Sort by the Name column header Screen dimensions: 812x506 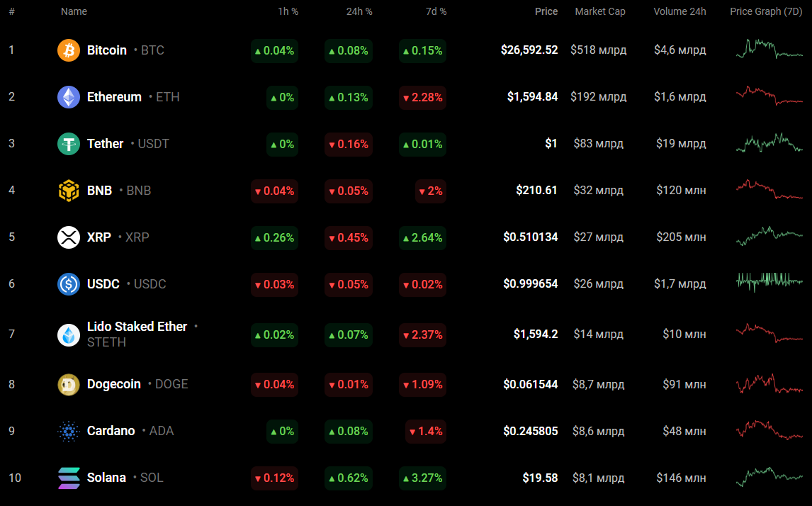[74, 11]
